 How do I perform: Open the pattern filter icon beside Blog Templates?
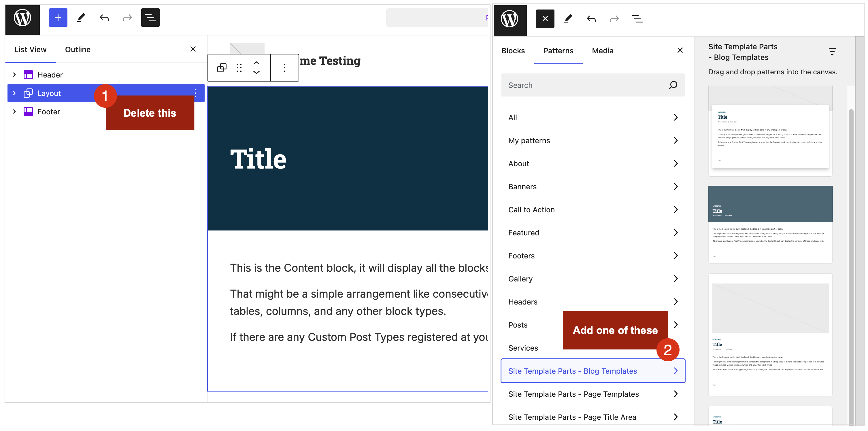(x=832, y=52)
